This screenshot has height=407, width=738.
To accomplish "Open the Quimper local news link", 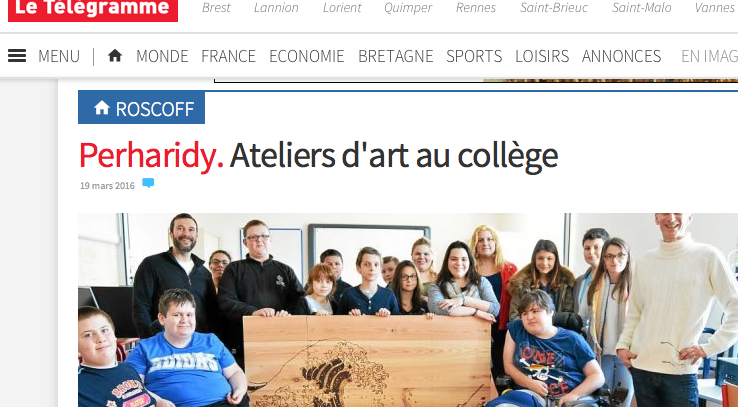I will 408,8.
